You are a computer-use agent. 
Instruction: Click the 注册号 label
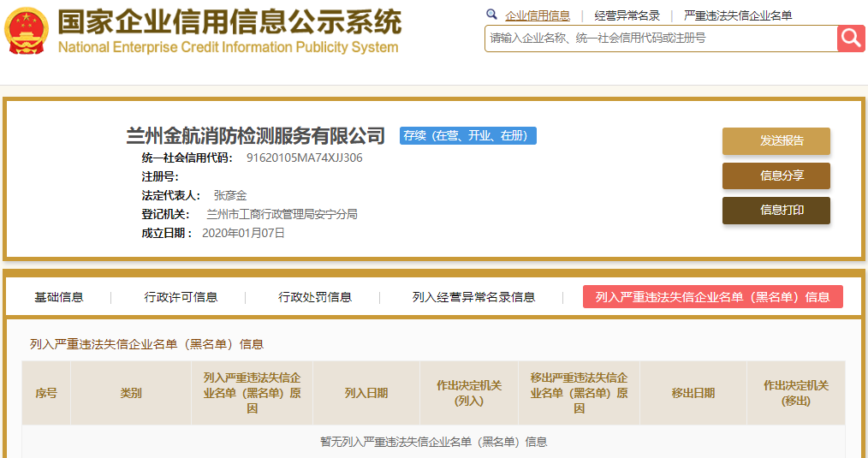(x=160, y=176)
